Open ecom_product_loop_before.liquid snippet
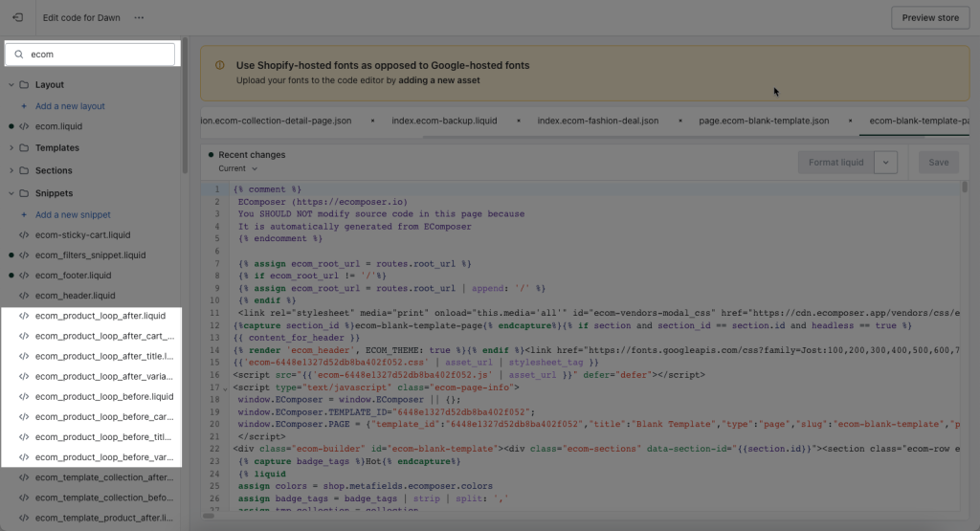980x531 pixels. pyautogui.click(x=104, y=397)
